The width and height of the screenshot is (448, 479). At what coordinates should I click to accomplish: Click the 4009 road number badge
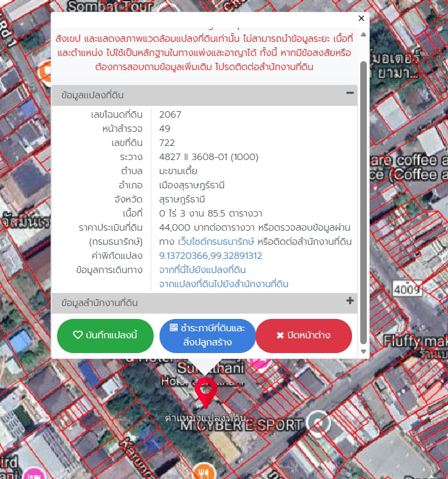coord(407,289)
